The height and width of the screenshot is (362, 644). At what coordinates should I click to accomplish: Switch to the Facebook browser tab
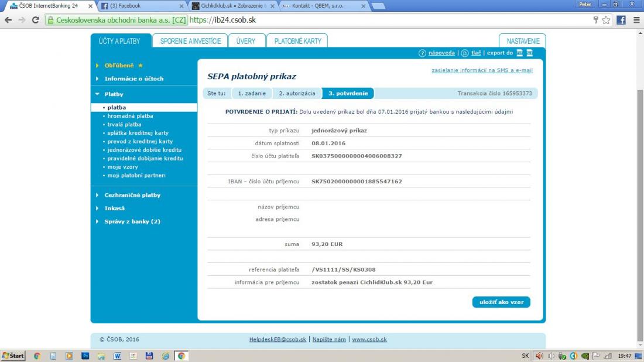pyautogui.click(x=142, y=6)
